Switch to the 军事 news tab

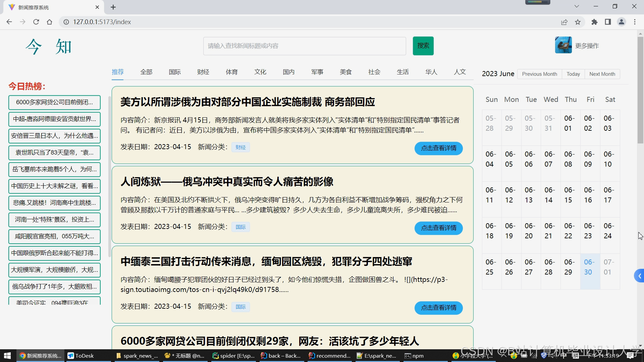tap(317, 72)
